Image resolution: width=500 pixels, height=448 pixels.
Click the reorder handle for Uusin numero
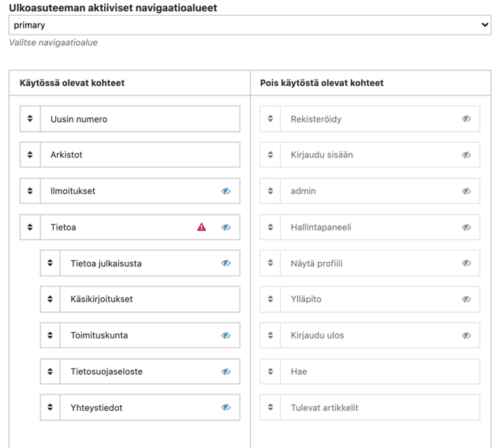pyautogui.click(x=30, y=118)
